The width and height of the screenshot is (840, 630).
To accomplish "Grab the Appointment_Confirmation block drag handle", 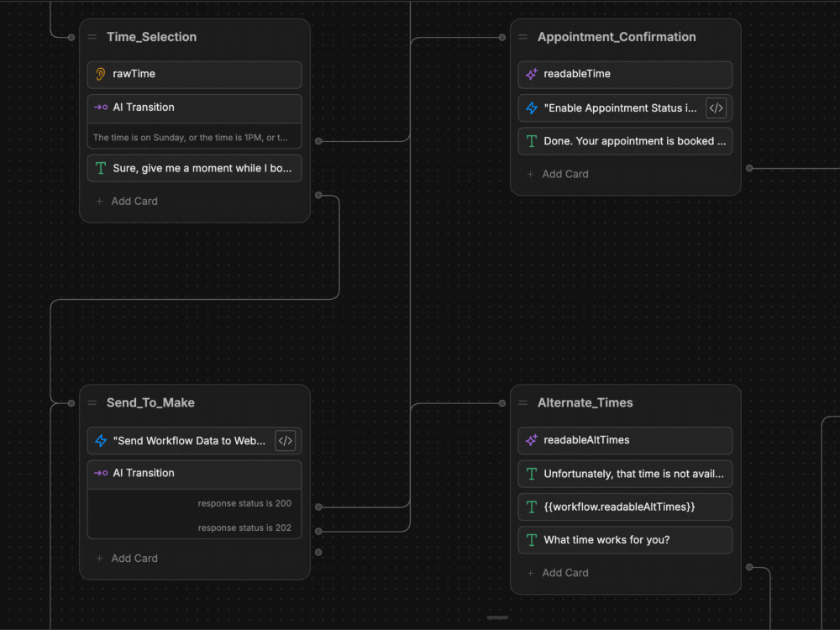I will [x=523, y=37].
